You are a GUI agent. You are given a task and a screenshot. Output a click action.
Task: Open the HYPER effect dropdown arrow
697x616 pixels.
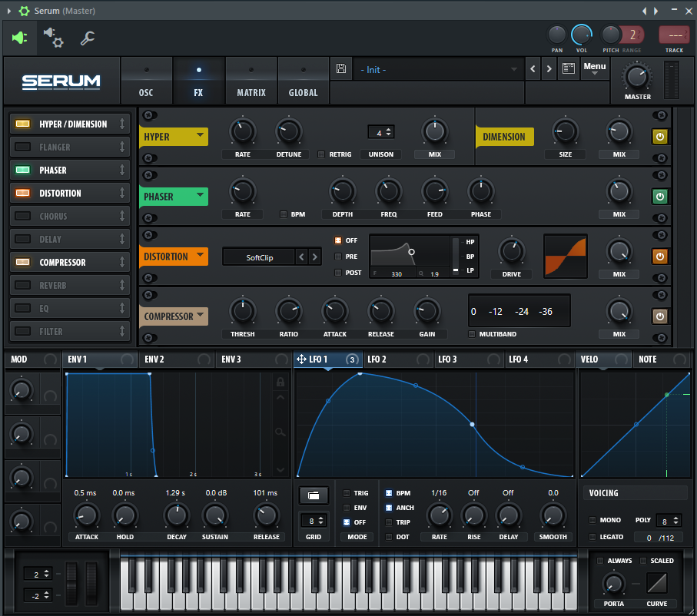coord(200,135)
